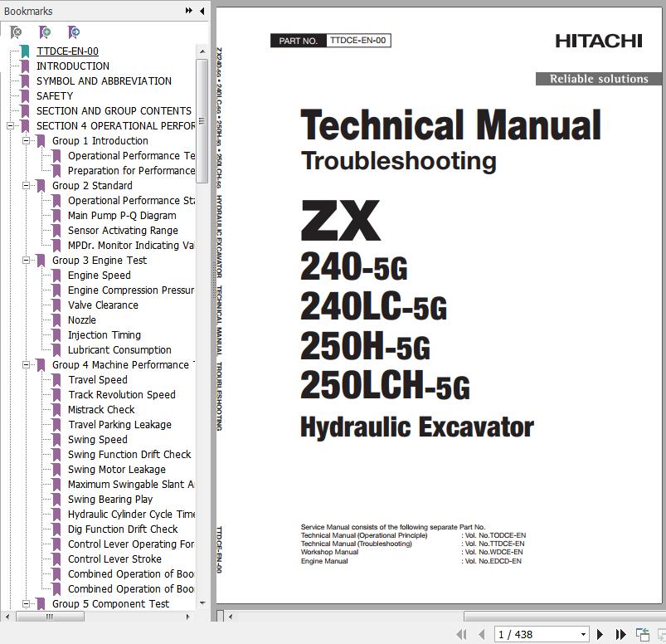Select Swing Bearing Play bookmark
The width and height of the screenshot is (666, 644).
coord(110,499)
